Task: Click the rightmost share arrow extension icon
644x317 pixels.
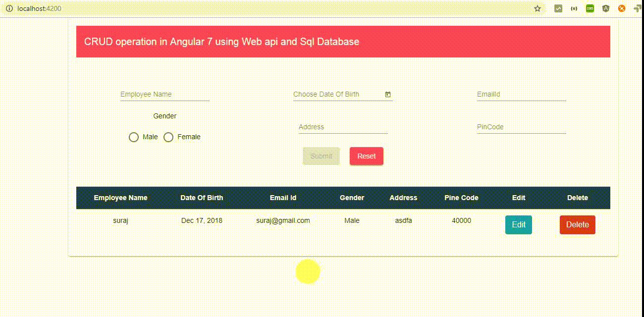Action: pyautogui.click(x=638, y=8)
